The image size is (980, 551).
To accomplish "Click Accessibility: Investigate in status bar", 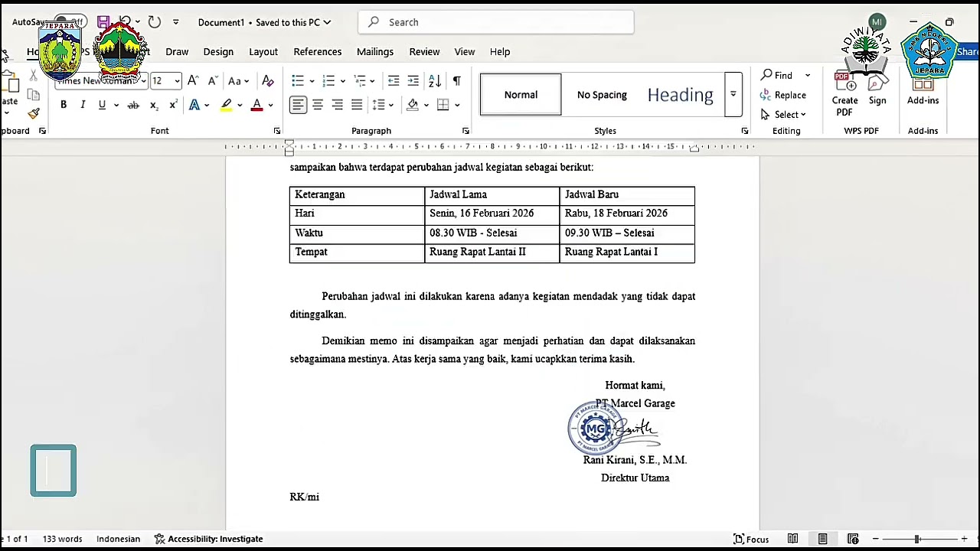I will [209, 539].
